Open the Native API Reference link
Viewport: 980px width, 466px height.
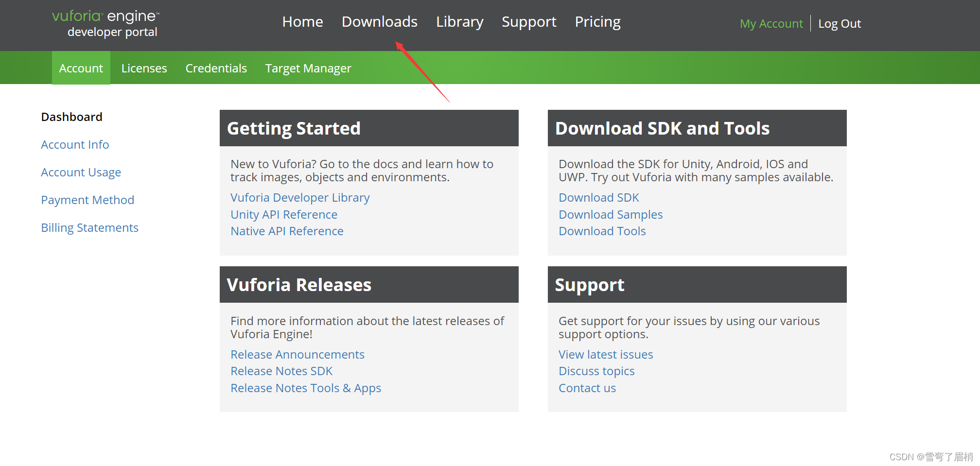[287, 231]
